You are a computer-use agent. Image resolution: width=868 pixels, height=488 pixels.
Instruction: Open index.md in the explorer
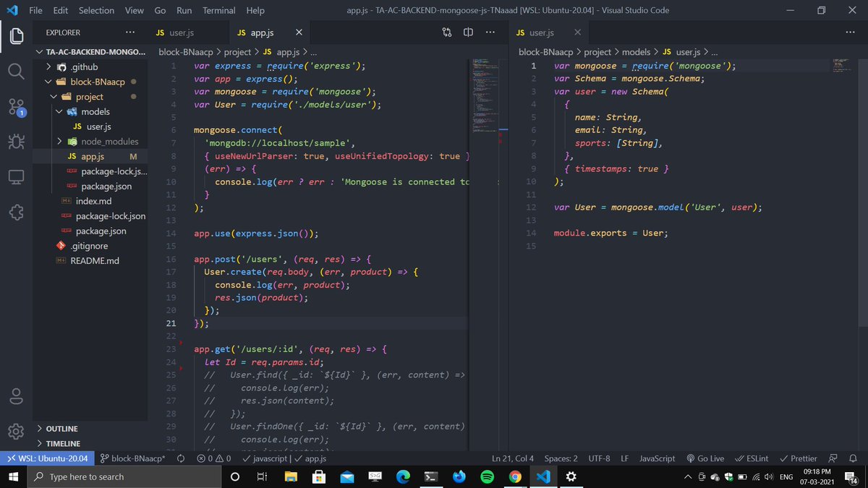point(90,201)
